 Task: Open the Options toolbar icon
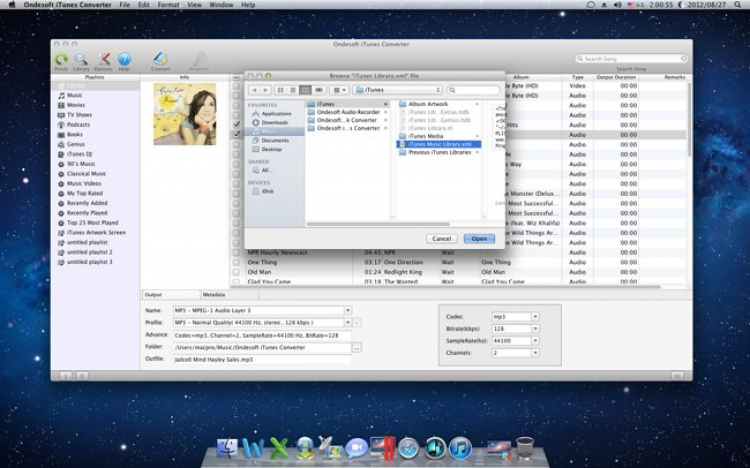point(103,60)
